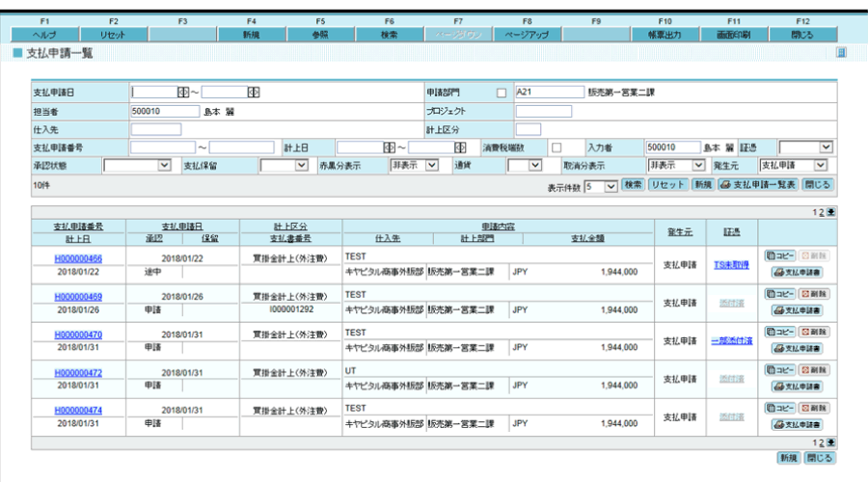Sort by 支払申請番号 column header
Image resolution: width=868 pixels, height=482 pixels.
pyautogui.click(x=78, y=227)
